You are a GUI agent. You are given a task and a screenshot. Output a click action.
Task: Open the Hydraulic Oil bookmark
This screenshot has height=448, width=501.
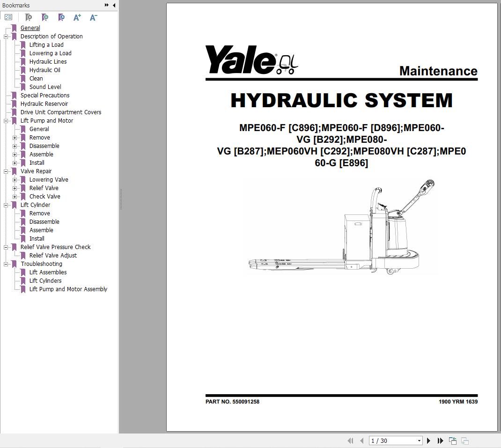(45, 70)
